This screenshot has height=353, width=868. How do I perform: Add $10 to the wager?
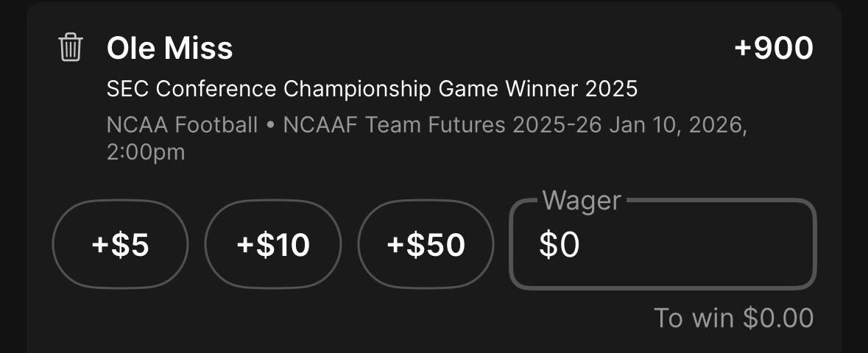click(273, 245)
